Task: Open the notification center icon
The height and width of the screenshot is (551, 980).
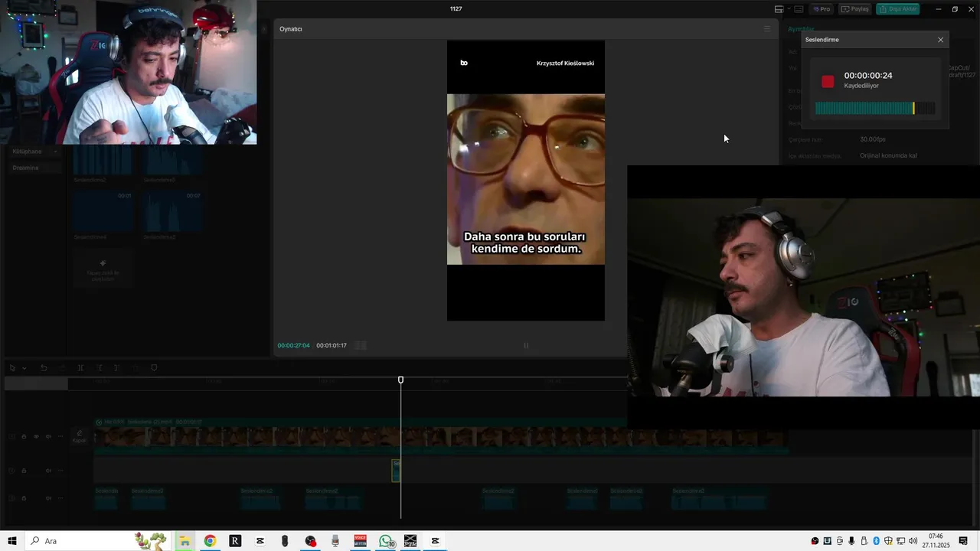Action: 963,541
